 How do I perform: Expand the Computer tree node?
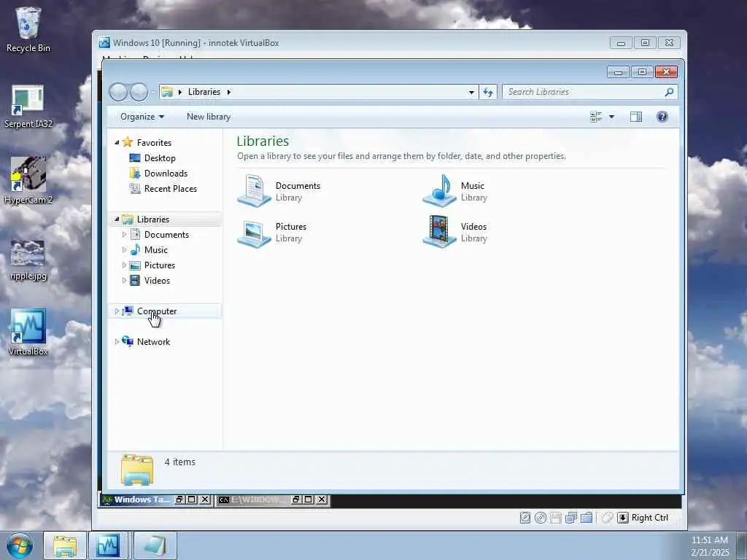(x=117, y=311)
